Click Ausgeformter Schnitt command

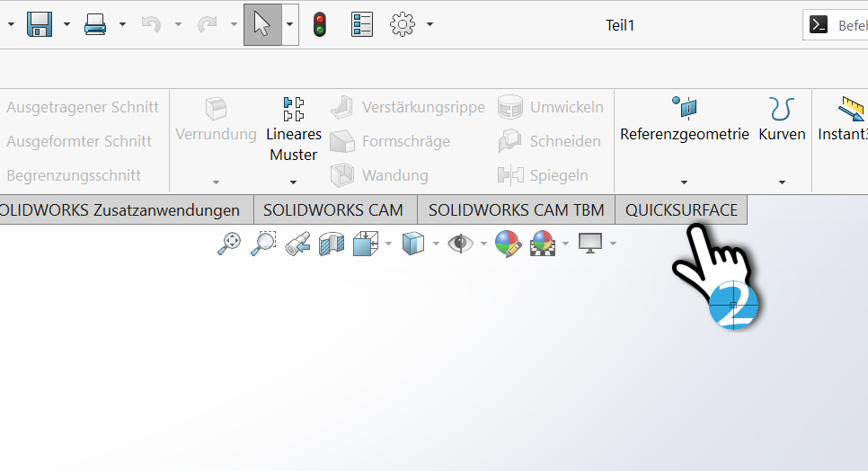pos(78,141)
